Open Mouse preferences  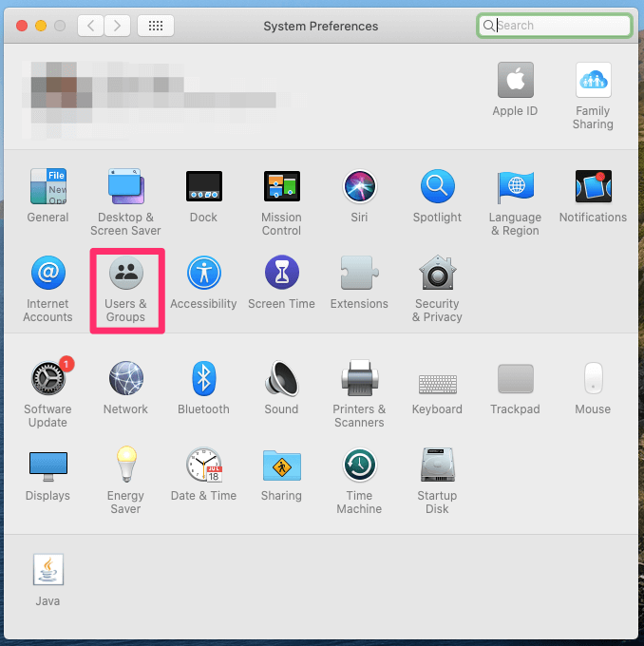594,378
